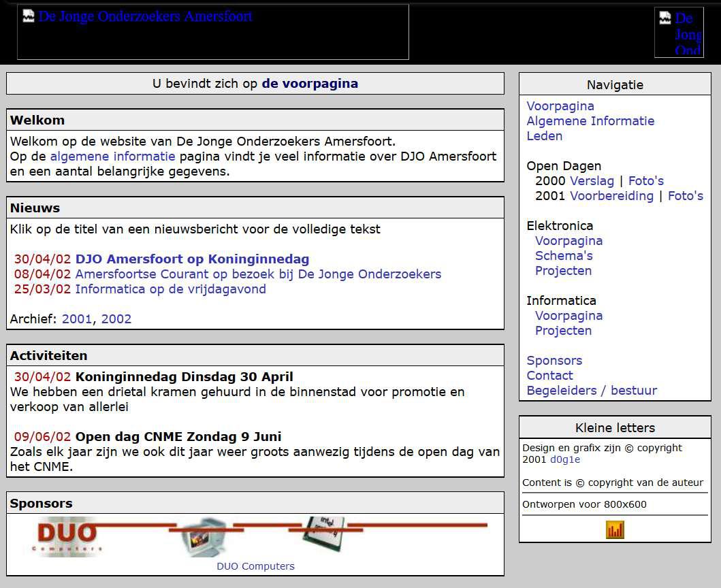The image size is (721, 588).
Task: Go to Leden in navigation
Action: tap(545, 136)
